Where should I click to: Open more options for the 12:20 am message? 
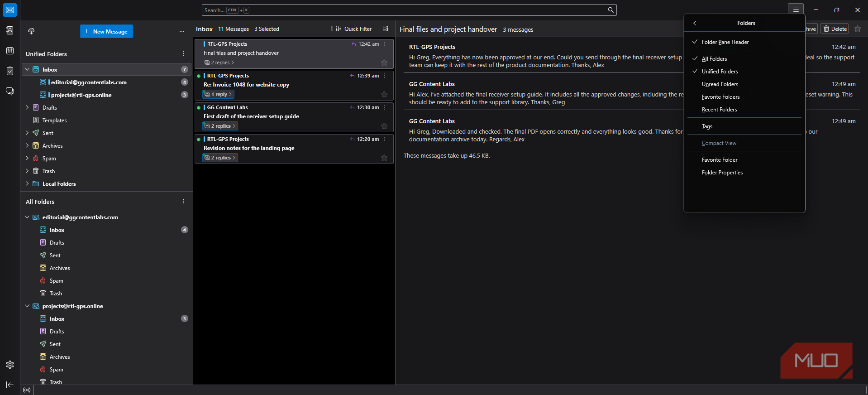point(384,139)
